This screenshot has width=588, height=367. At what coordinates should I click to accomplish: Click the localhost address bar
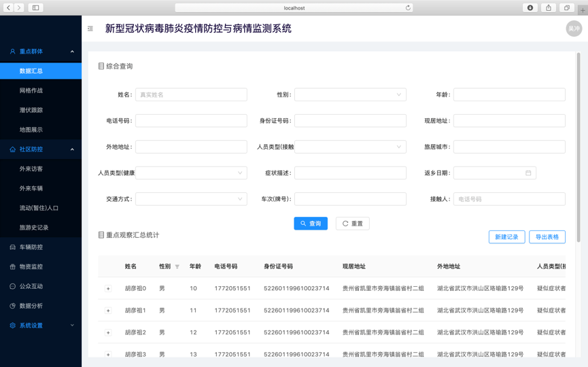click(294, 7)
